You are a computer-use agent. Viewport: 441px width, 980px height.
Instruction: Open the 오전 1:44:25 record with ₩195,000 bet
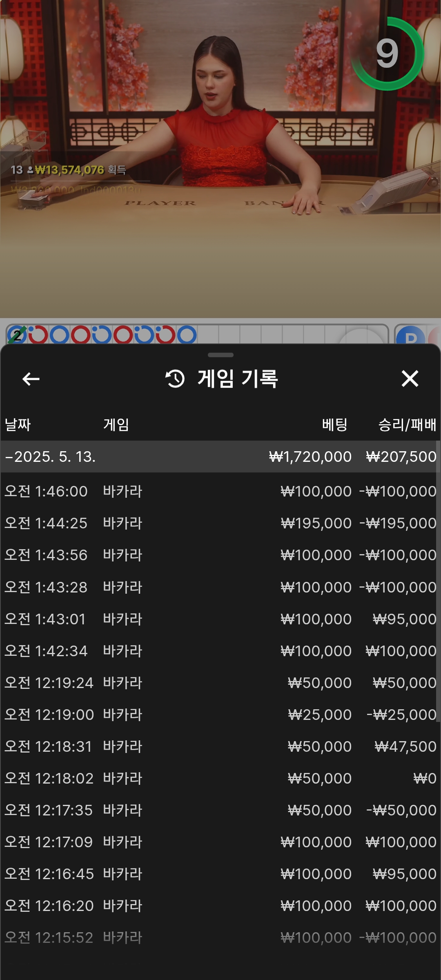(x=220, y=523)
